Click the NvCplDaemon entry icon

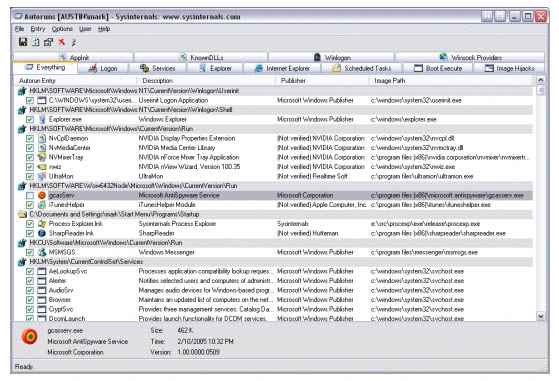pyautogui.click(x=42, y=138)
